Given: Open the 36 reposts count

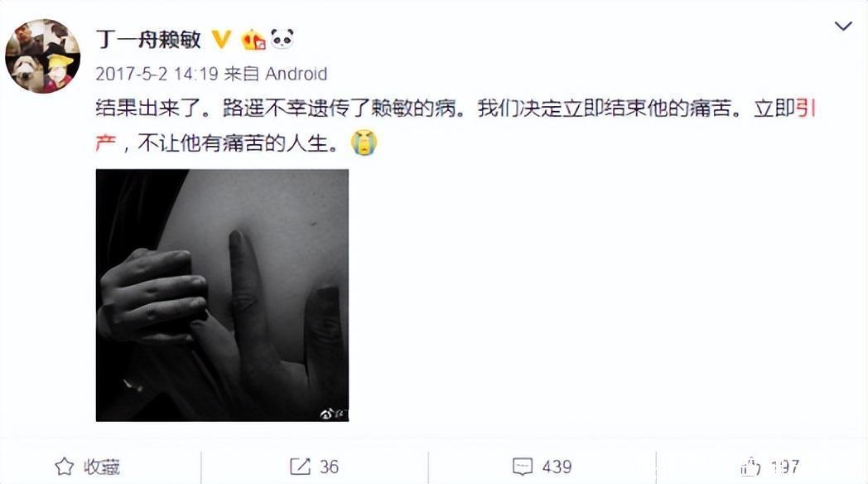Looking at the screenshot, I should point(329,467).
